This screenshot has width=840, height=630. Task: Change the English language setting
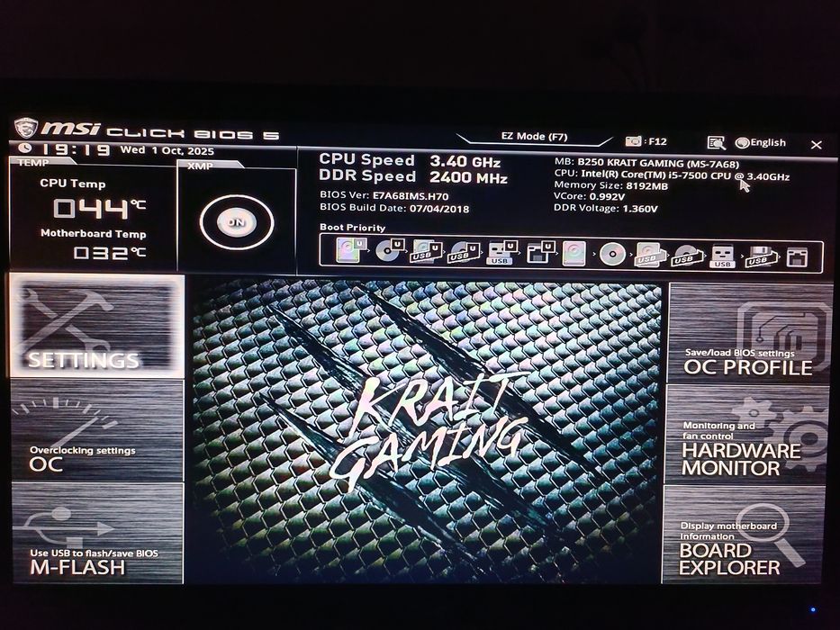click(x=768, y=142)
